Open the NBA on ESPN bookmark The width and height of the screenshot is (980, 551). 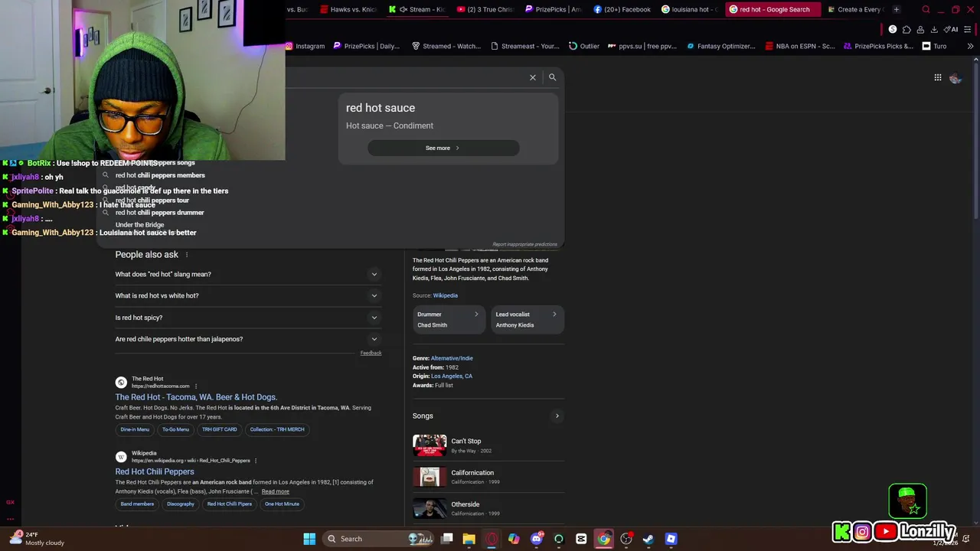[799, 46]
